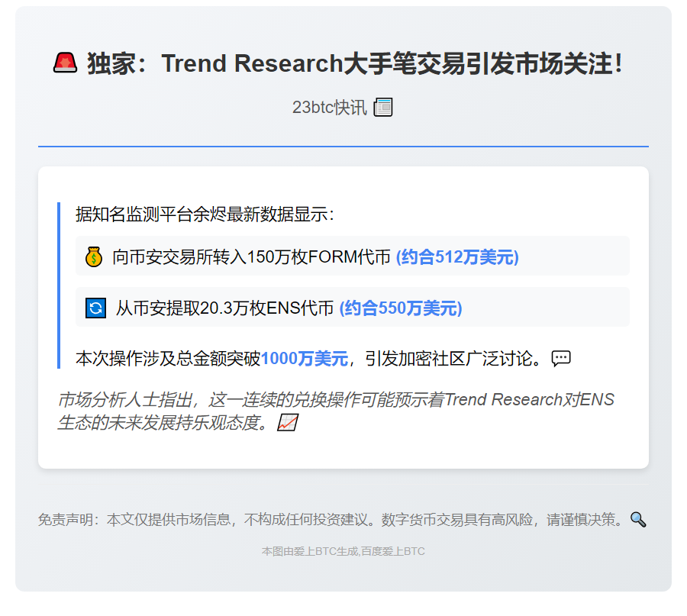The width and height of the screenshot is (687, 616).
Task: Click the disclaimer starting with 免责声明
Action: [330, 520]
